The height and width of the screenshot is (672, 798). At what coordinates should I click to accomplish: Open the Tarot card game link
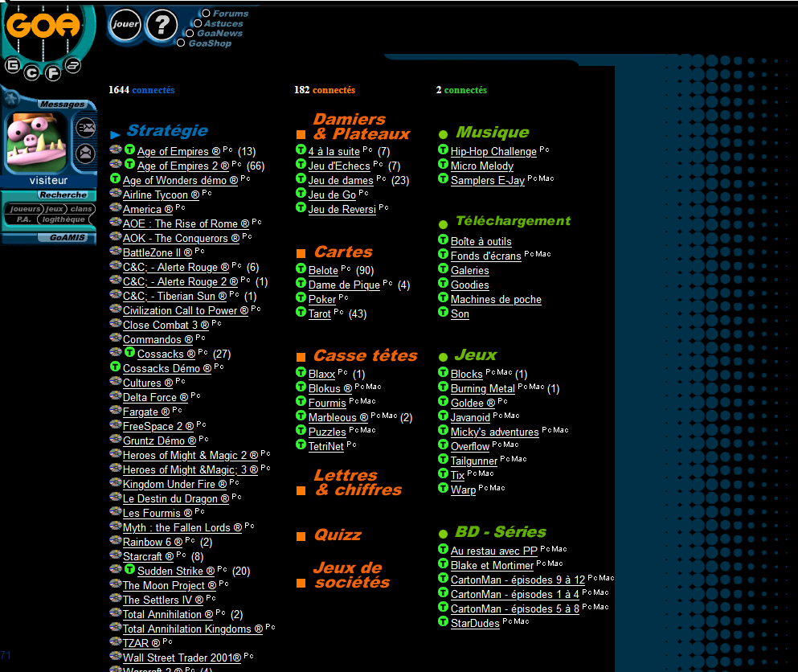click(319, 314)
